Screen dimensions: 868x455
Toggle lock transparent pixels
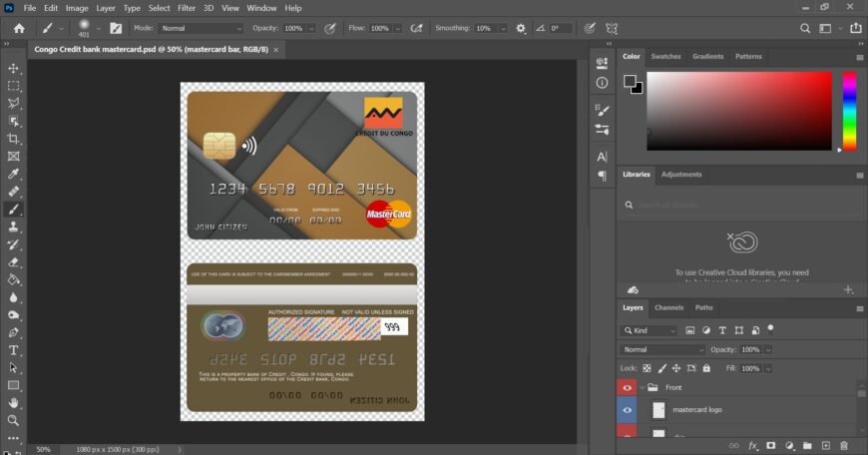coord(647,368)
